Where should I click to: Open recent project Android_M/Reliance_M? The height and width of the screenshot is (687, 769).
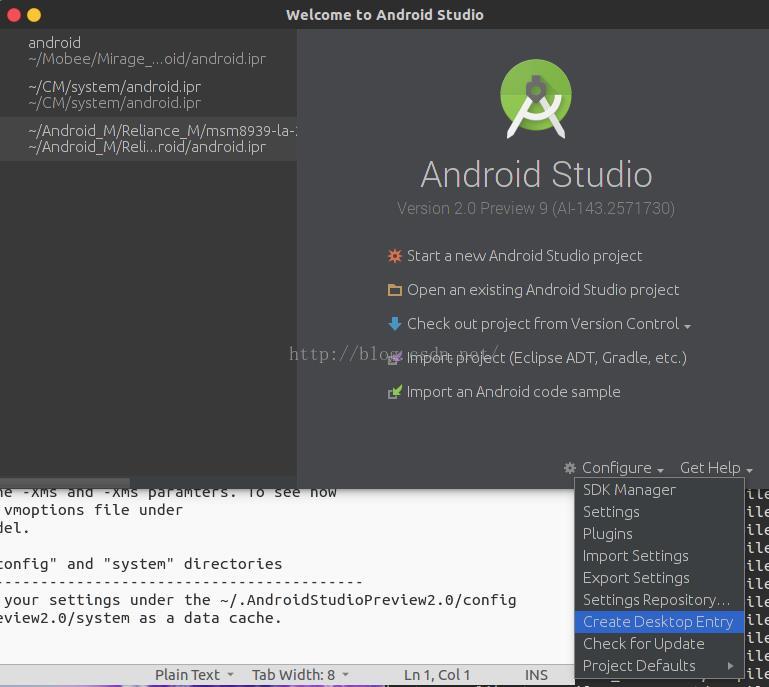(148, 139)
